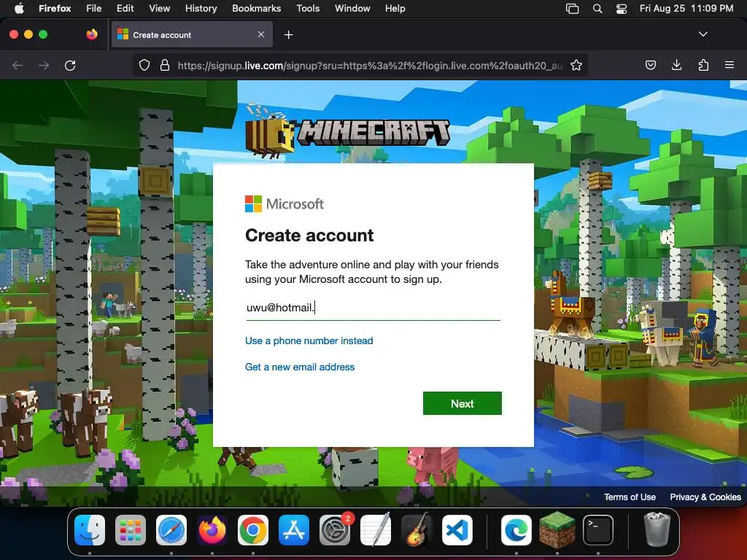Image resolution: width=747 pixels, height=560 pixels.
Task: Open the Window menu in menu bar
Action: coord(352,9)
